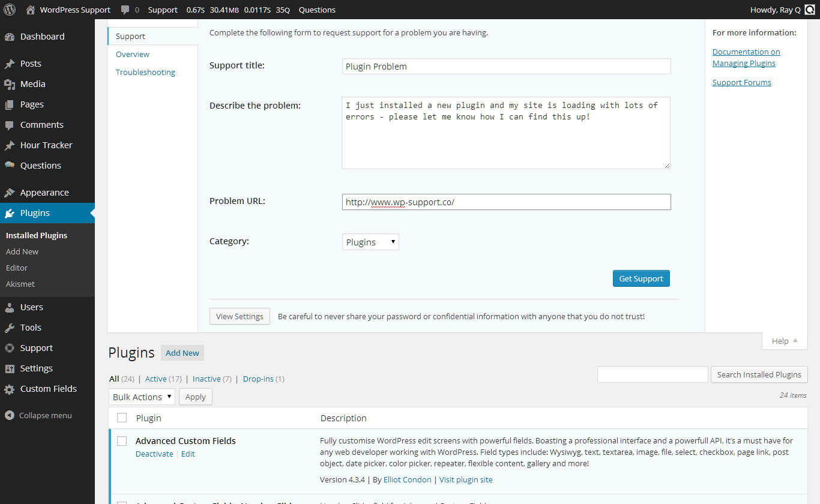Show All (24) plugins
Image resolution: width=820 pixels, height=504 pixels.
click(122, 379)
